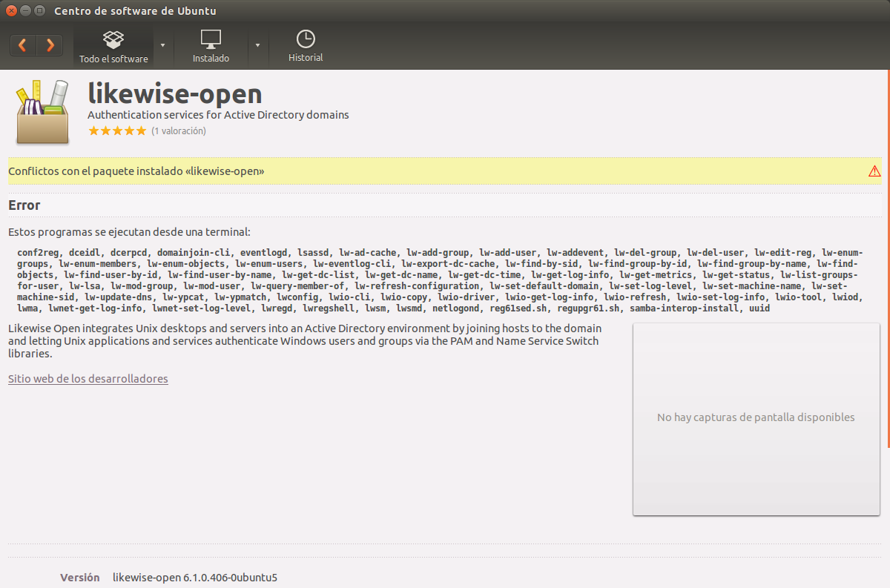This screenshot has width=890, height=588.
Task: Expand the Instalado dropdown arrow
Action: tap(258, 45)
